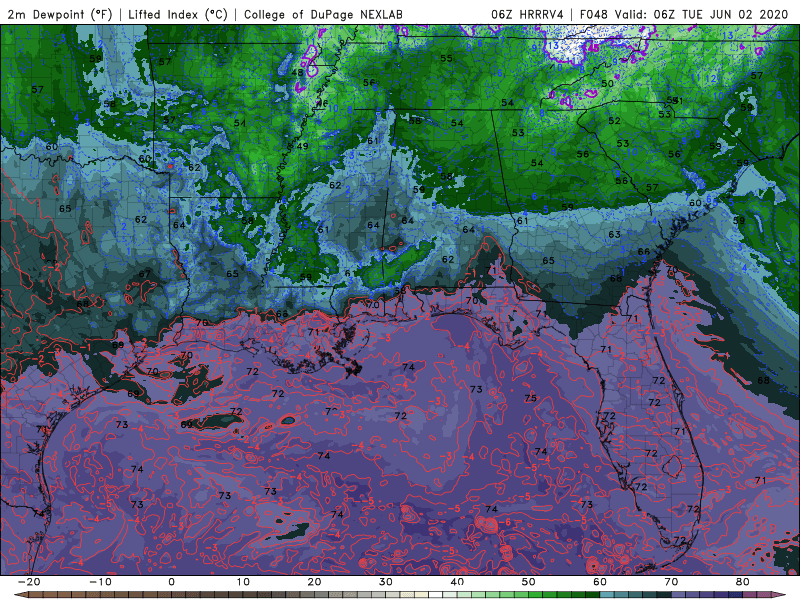Click the '75' dewpoint value over the Gulf
The height and width of the screenshot is (600, 800).
point(531,398)
